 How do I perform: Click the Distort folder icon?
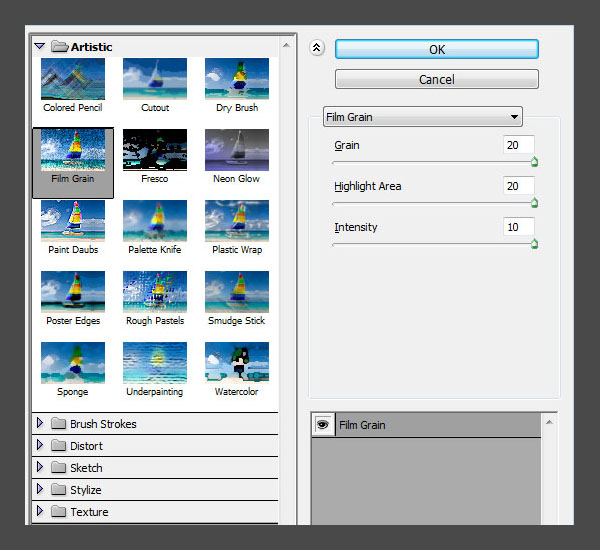pyautogui.click(x=59, y=446)
